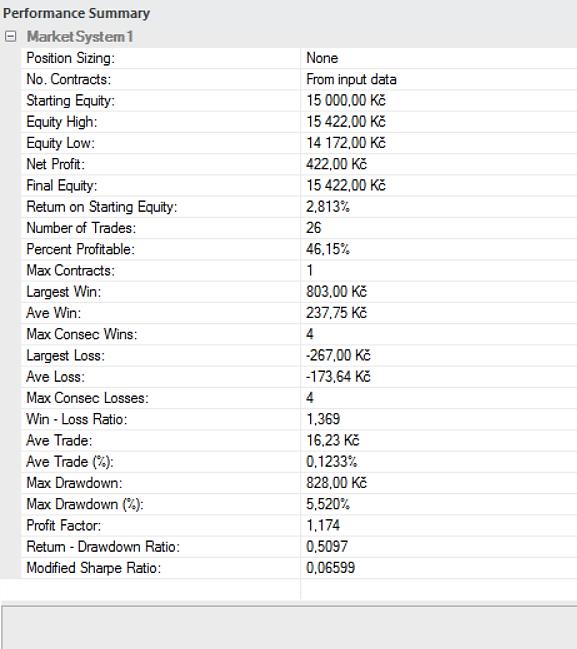Click the Number of Trades value
The height and width of the screenshot is (649, 577).
[x=313, y=228]
